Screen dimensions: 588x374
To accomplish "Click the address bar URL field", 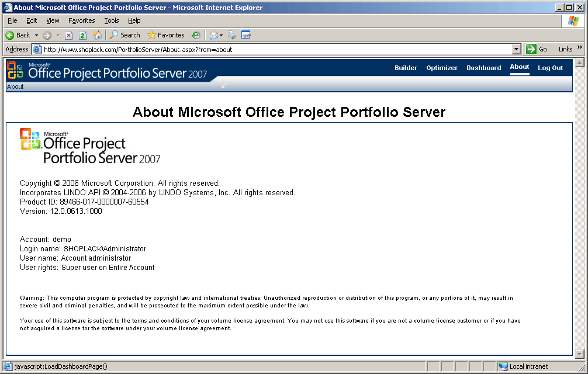I will [x=276, y=50].
